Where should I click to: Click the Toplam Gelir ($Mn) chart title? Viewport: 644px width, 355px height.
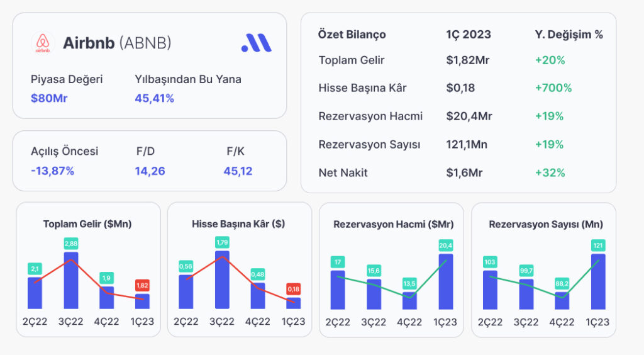tap(87, 224)
